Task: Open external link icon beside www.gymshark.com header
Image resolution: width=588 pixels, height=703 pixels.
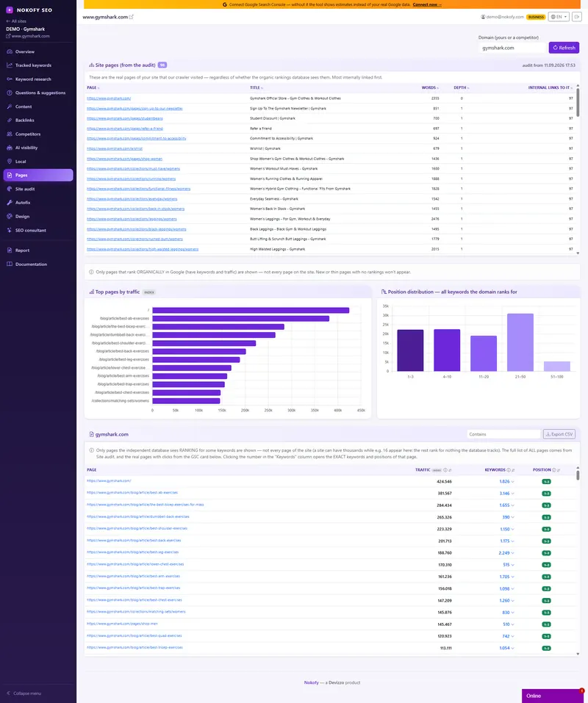Action: (x=132, y=17)
